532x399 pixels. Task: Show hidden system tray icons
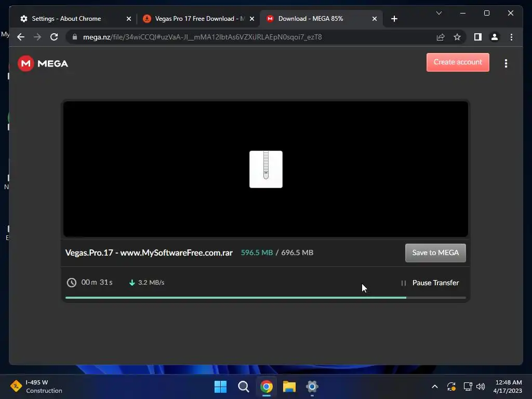tap(435, 387)
